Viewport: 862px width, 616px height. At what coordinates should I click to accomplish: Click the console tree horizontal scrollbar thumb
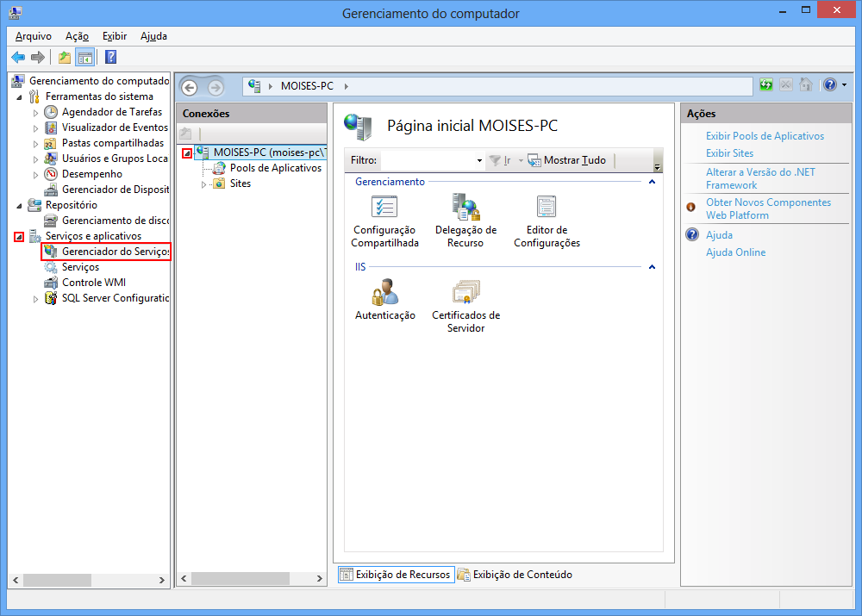click(x=57, y=580)
